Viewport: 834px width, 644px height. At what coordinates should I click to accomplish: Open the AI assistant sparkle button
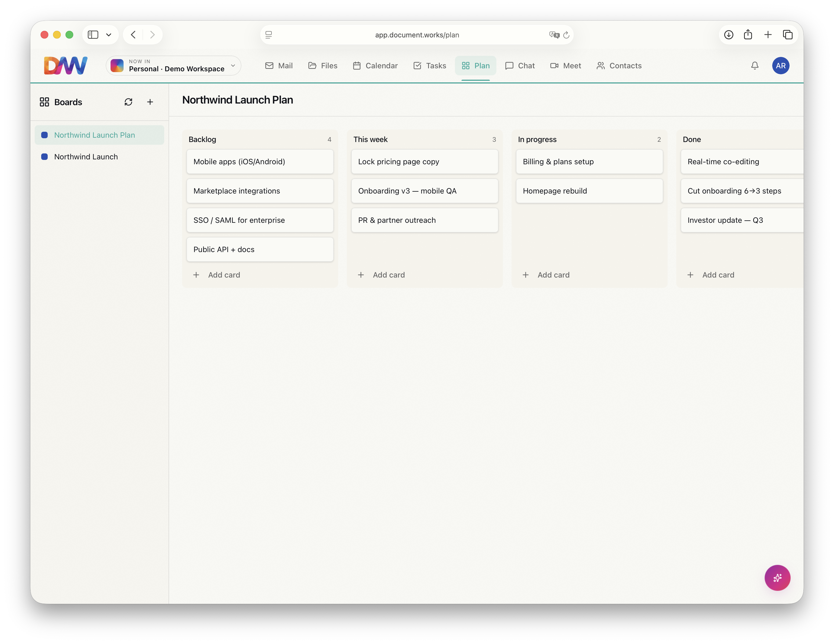coord(777,578)
